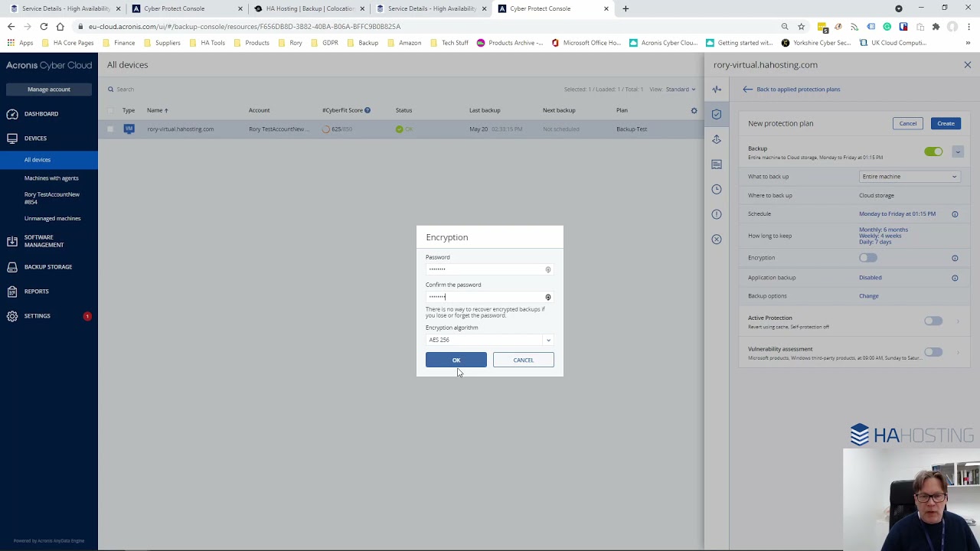Viewport: 980px width, 551px height.
Task: Open the Protection shield icon in side panel
Action: 717,114
